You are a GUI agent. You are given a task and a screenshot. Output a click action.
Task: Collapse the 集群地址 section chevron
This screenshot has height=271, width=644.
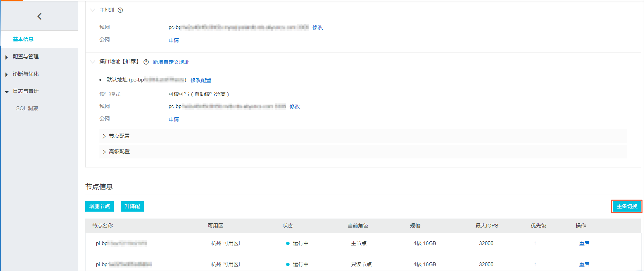92,62
